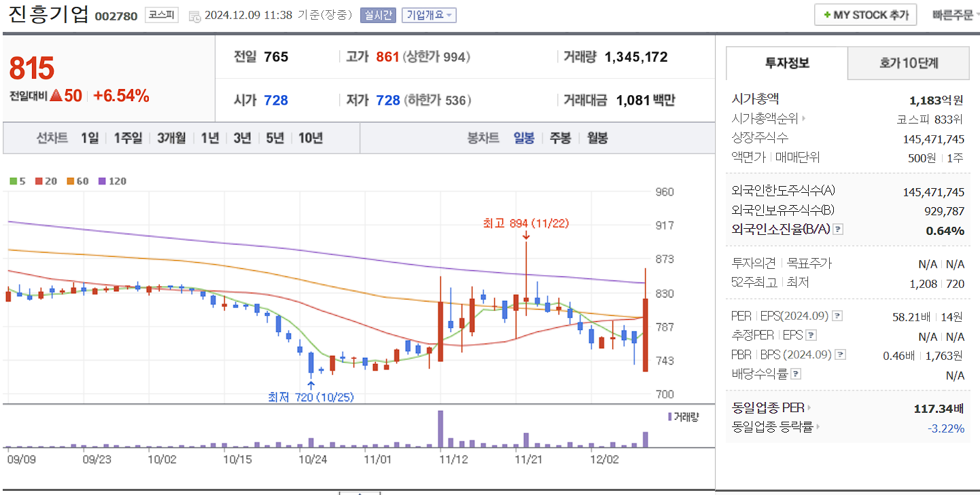The width and height of the screenshot is (980, 495).
Task: Click the MY STOCK 추가 button
Action: coord(865,14)
